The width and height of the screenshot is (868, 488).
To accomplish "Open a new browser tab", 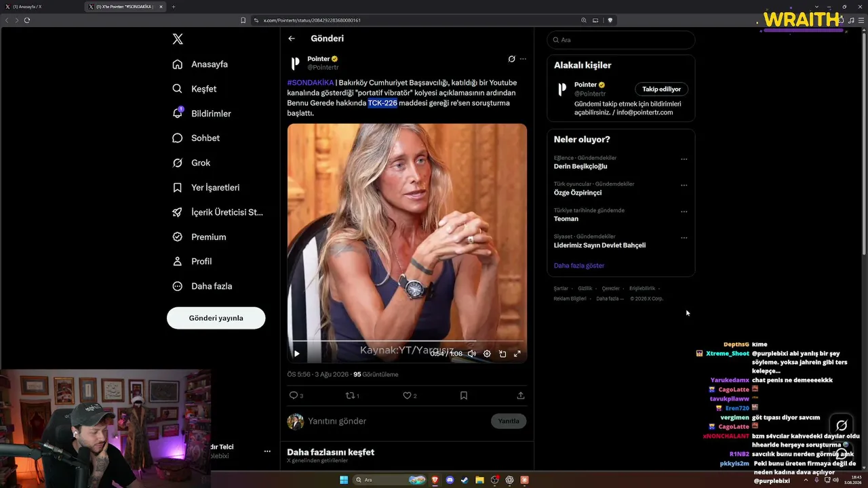I will tap(174, 7).
